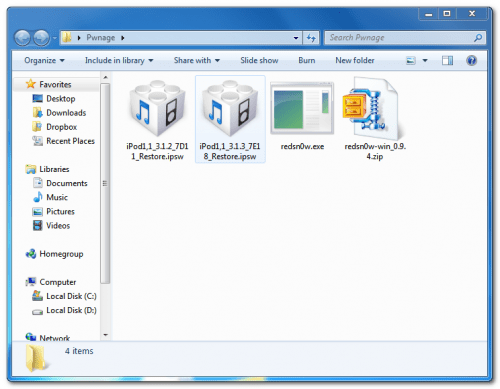
Task: Click the Documents library icon
Action: tap(38, 183)
